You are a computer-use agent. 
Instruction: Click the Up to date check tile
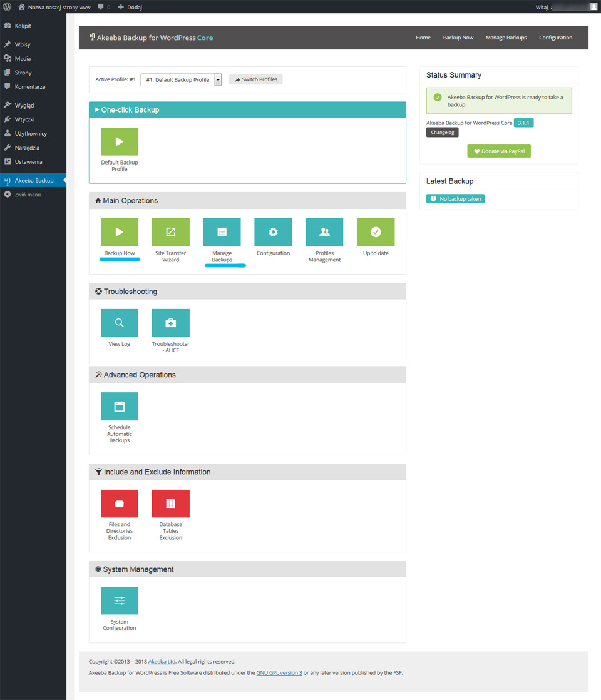pyautogui.click(x=376, y=232)
